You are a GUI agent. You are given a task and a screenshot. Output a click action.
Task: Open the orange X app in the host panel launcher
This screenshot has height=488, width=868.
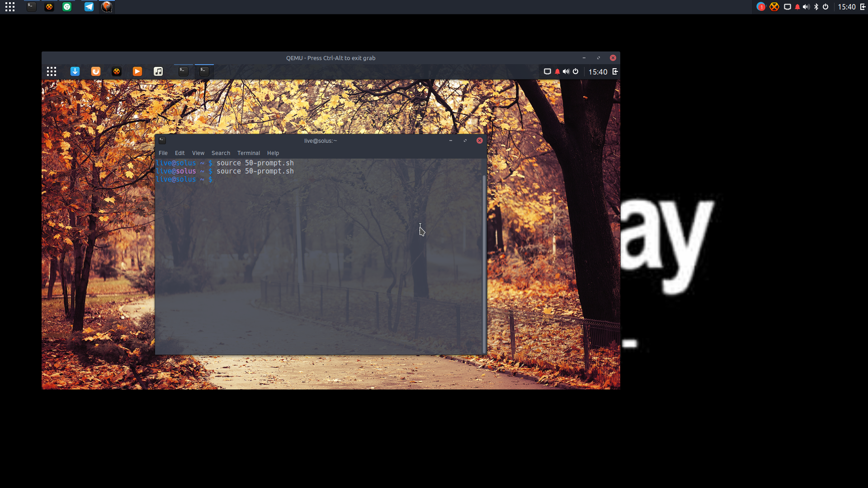coord(49,7)
